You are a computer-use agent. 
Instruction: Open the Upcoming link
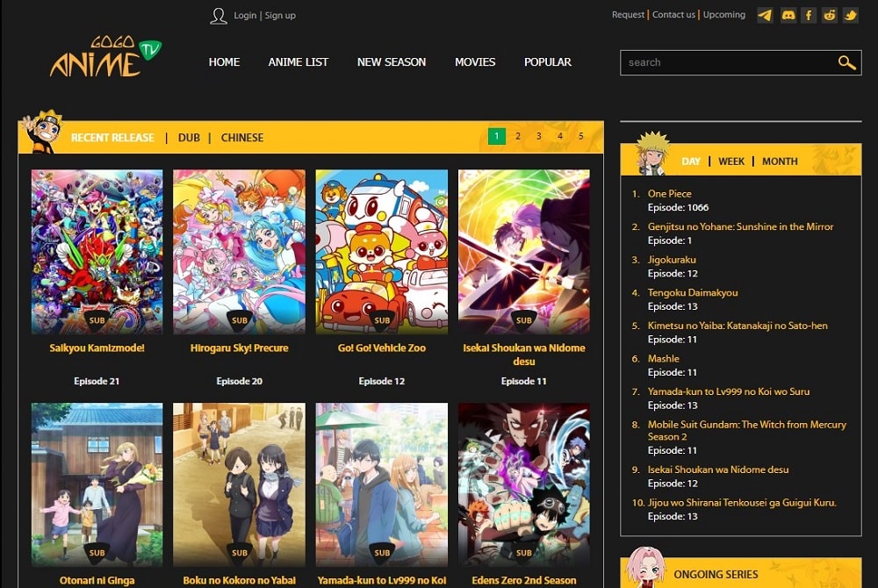coord(724,15)
